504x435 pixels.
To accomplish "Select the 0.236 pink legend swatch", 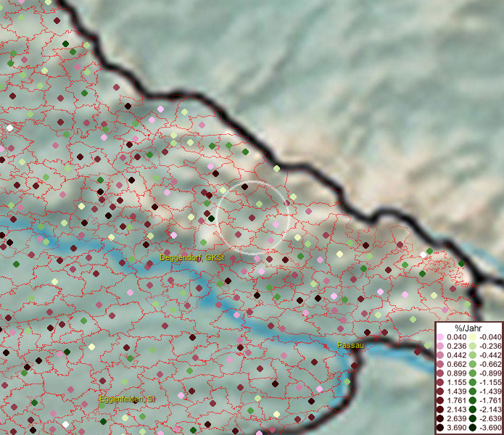I will (x=440, y=346).
